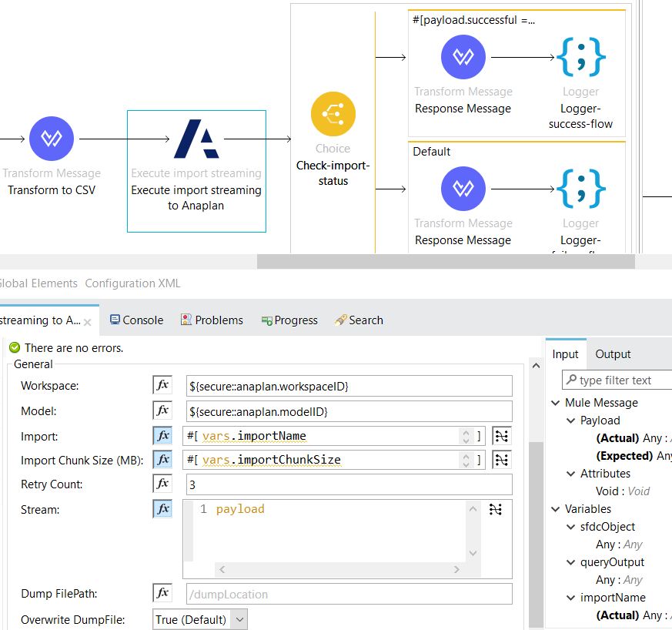This screenshot has height=630, width=672.
Task: Toggle fx expression mode for Retry Count
Action: [x=162, y=484]
